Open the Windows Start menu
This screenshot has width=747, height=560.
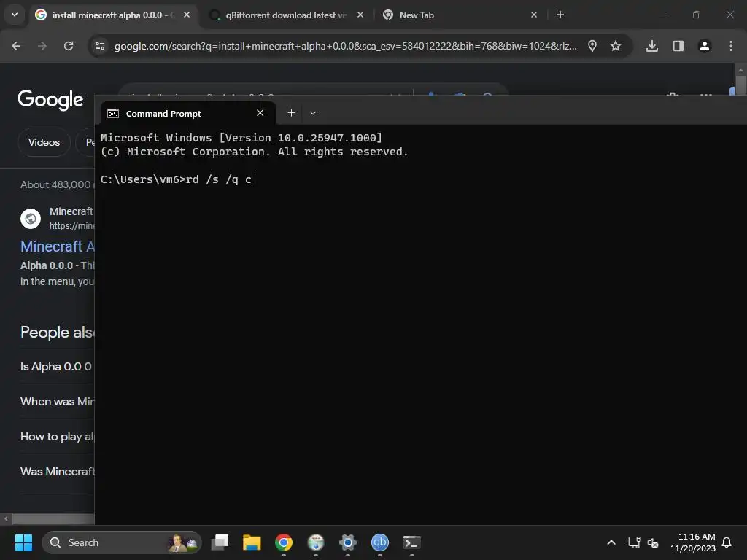click(23, 542)
